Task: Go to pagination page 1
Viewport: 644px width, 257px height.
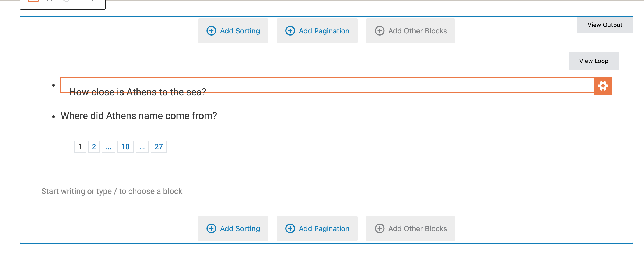Action: [x=80, y=147]
